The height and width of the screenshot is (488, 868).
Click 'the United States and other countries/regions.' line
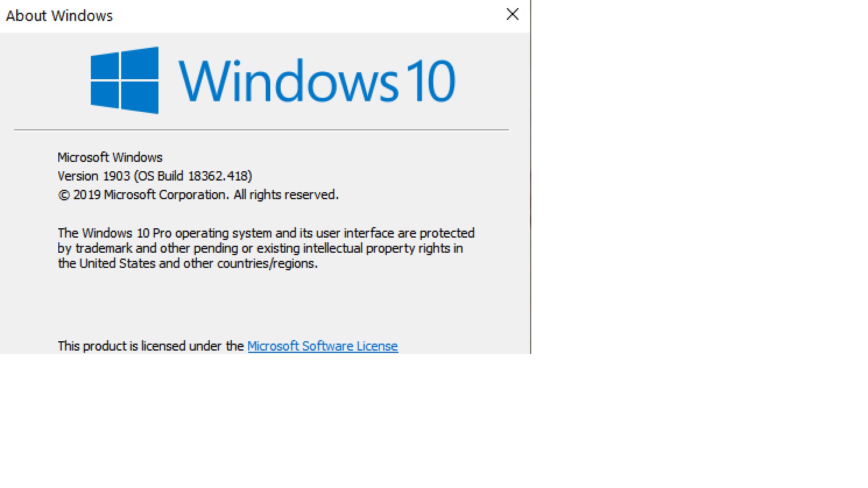188,263
